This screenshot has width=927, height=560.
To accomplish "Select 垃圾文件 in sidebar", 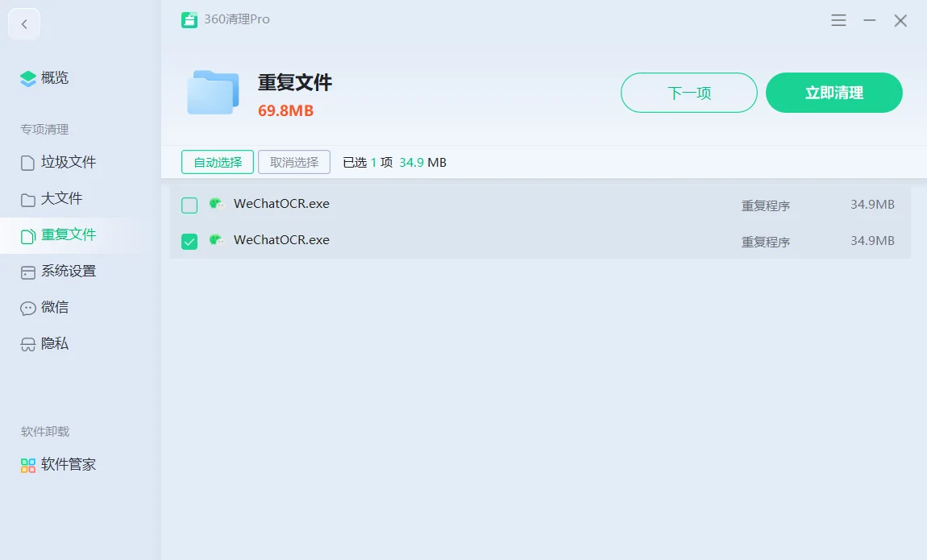I will [x=58, y=163].
